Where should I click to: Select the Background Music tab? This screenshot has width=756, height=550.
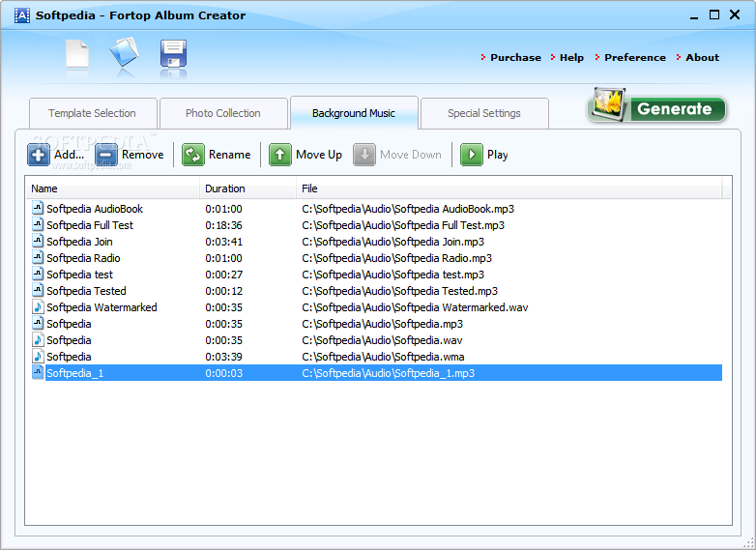(354, 113)
